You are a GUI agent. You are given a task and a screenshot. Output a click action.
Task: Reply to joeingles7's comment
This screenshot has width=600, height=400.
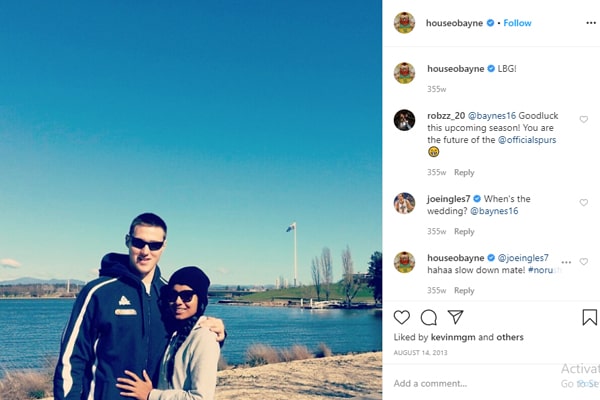click(464, 232)
